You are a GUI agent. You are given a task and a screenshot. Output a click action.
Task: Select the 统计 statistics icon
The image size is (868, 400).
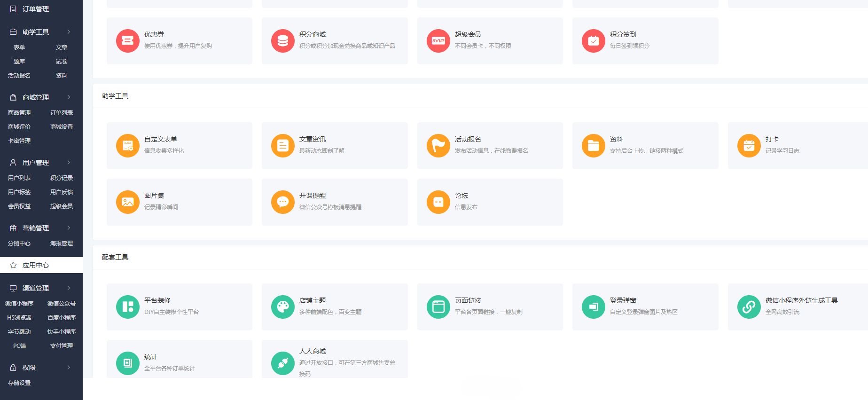point(128,363)
